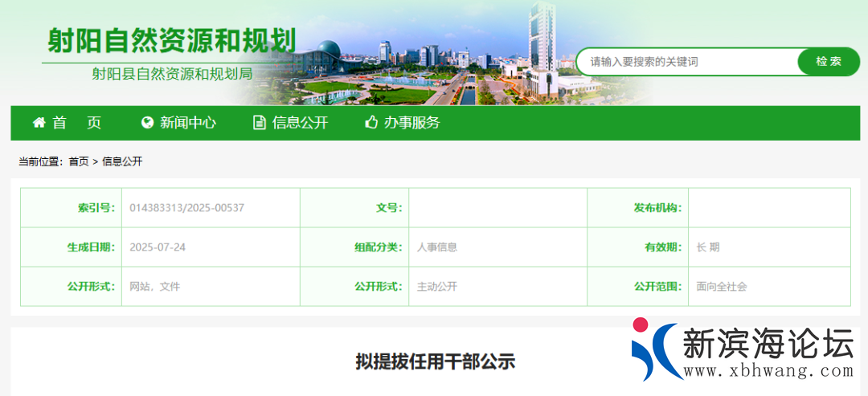Click the 首页 breadcrumb link
The width and height of the screenshot is (868, 396).
coord(79,161)
